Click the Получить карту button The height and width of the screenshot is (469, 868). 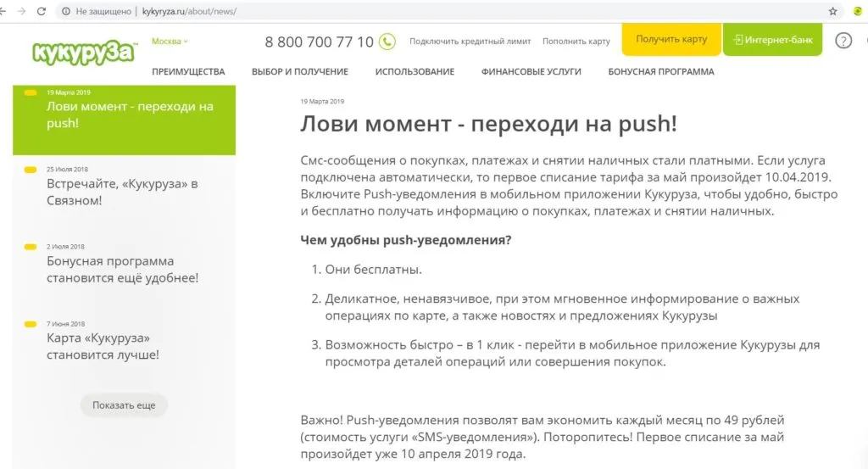(671, 39)
